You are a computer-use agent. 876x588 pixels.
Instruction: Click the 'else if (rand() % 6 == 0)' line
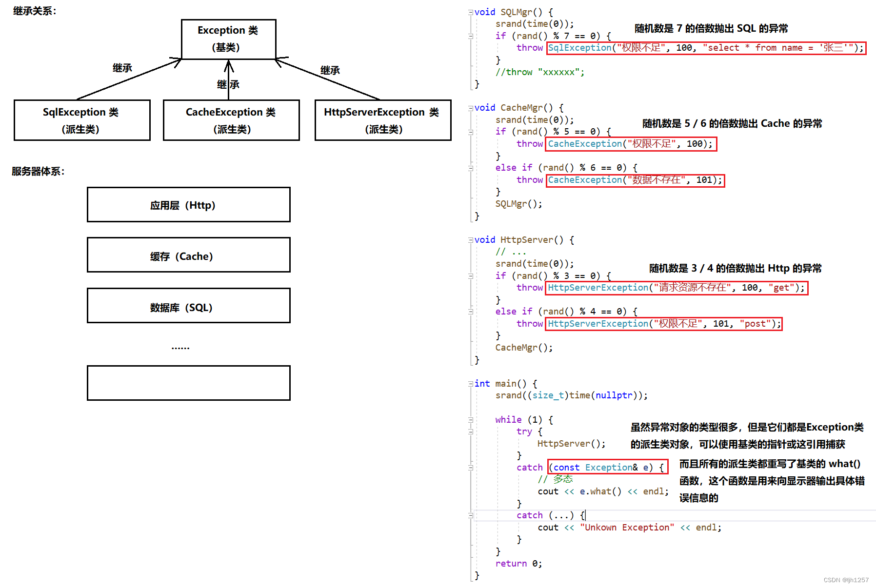(566, 168)
